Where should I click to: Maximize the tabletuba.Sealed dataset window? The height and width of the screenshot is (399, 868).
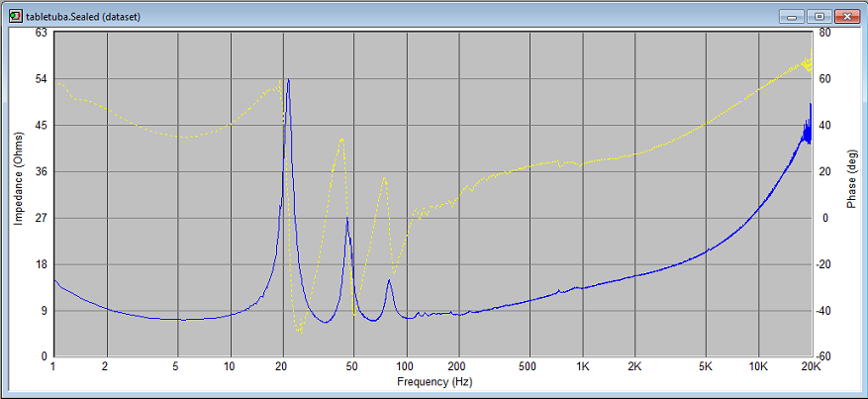tap(819, 16)
